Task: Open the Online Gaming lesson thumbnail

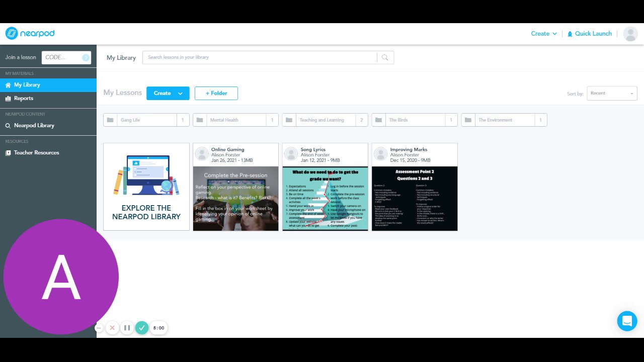Action: 235,199
